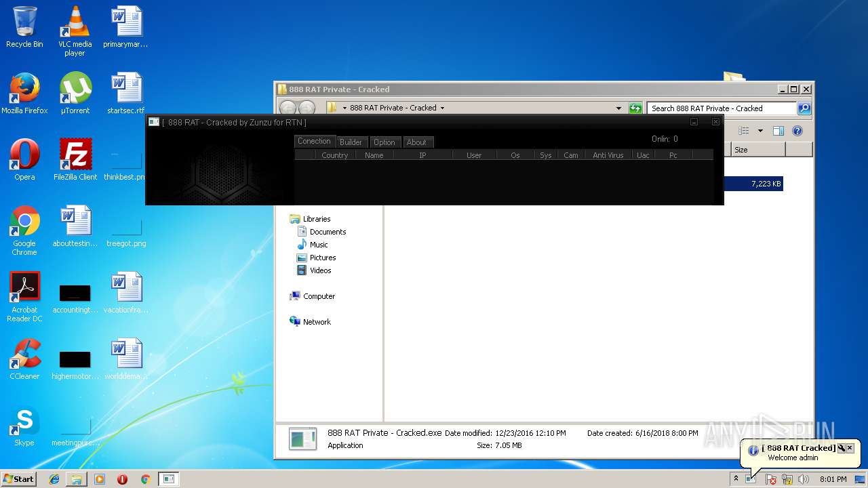Open the Opera taskbar icon

click(122, 479)
